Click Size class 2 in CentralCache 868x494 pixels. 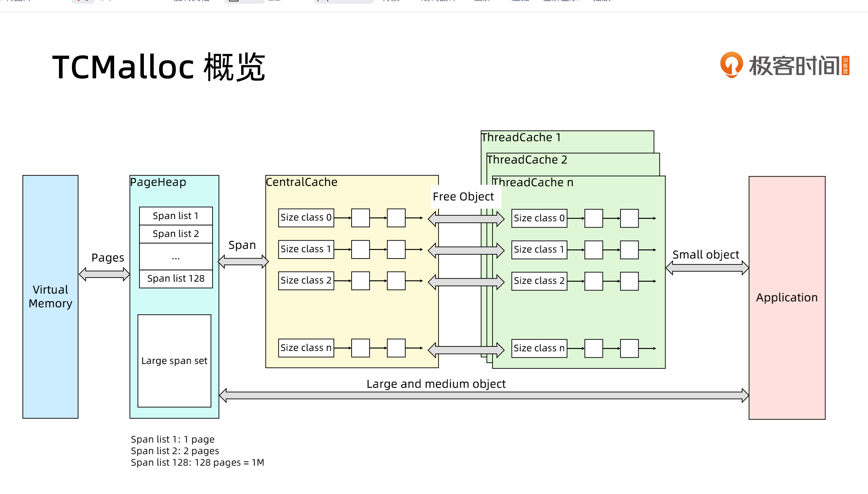point(306,281)
